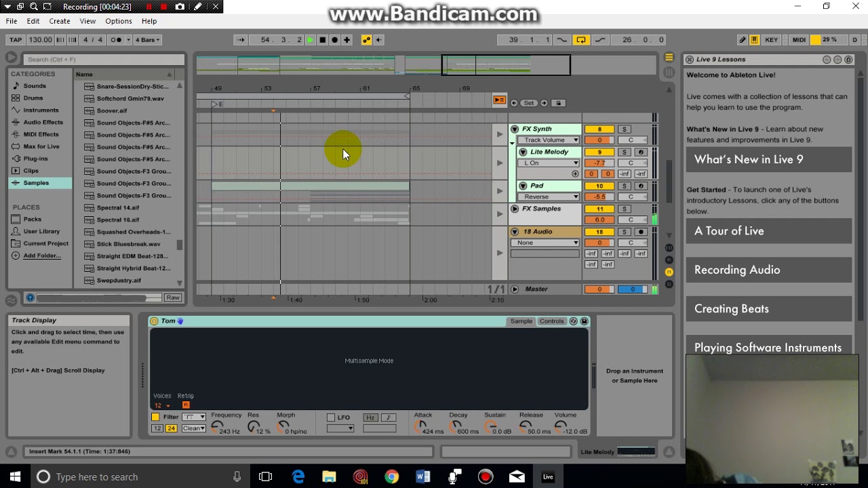The height and width of the screenshot is (488, 868).
Task: Open the Create menu
Action: [x=59, y=21]
